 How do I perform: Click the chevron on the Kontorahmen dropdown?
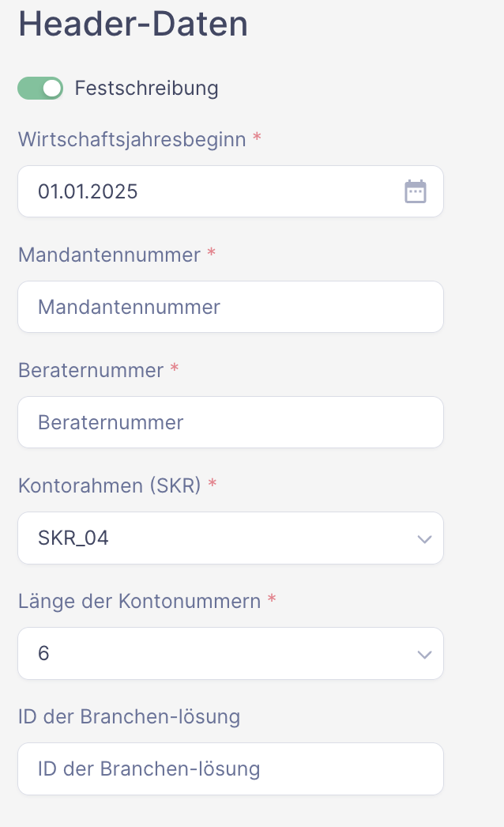(424, 538)
